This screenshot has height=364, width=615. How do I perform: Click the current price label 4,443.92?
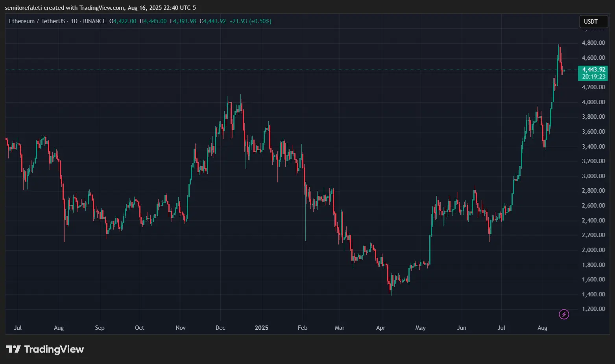click(593, 69)
